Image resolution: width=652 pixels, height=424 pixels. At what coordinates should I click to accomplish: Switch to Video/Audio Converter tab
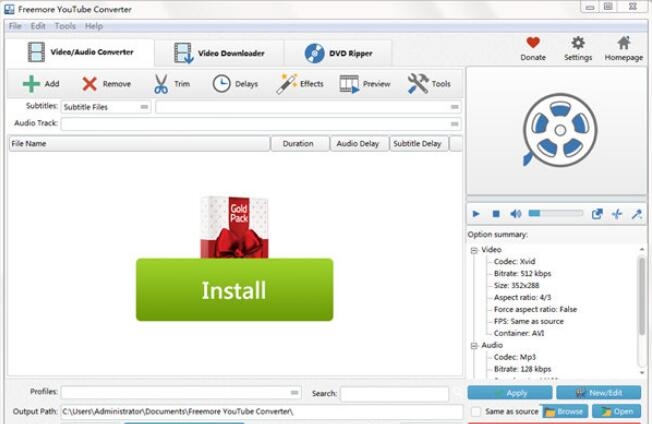coord(80,52)
